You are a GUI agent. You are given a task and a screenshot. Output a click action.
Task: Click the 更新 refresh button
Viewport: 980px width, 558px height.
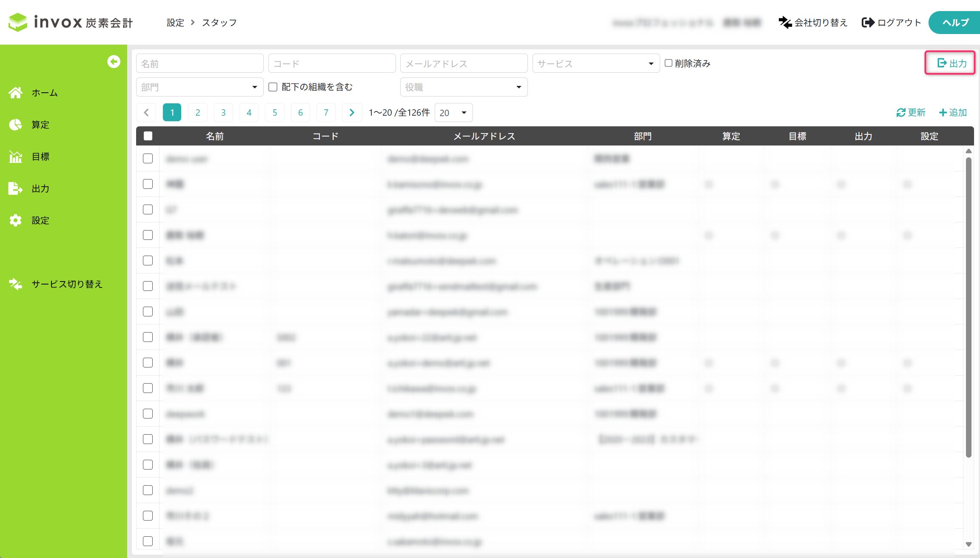911,112
